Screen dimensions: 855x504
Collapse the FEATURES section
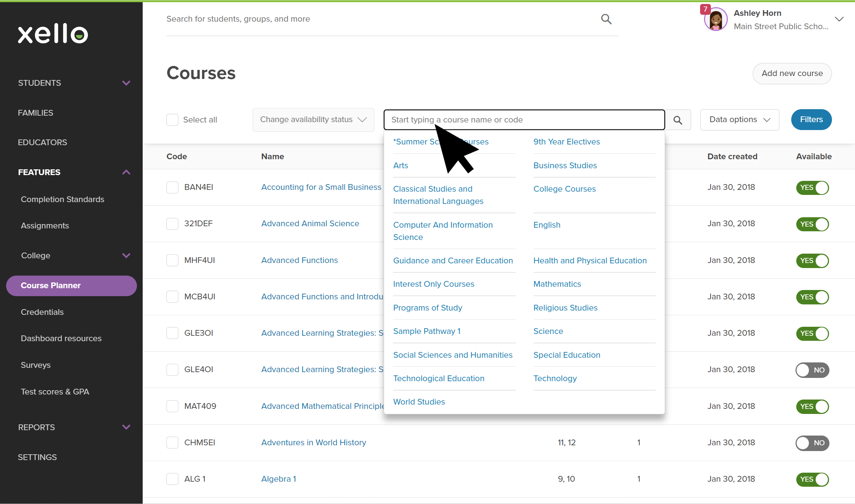pos(126,172)
